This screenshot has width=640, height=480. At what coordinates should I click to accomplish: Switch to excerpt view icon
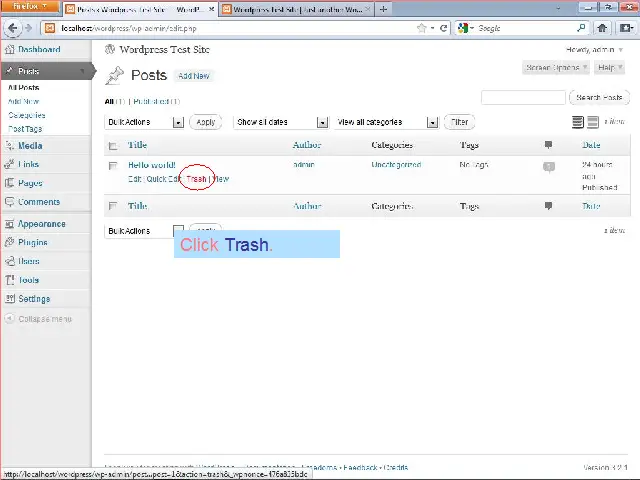593,122
